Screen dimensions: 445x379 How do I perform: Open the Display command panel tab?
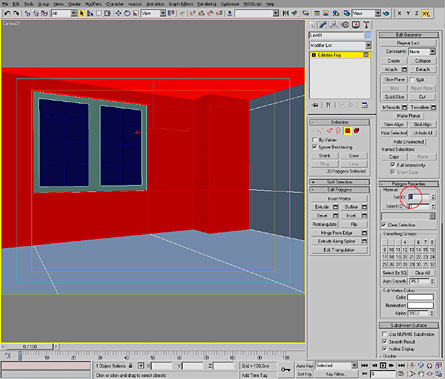click(x=356, y=25)
